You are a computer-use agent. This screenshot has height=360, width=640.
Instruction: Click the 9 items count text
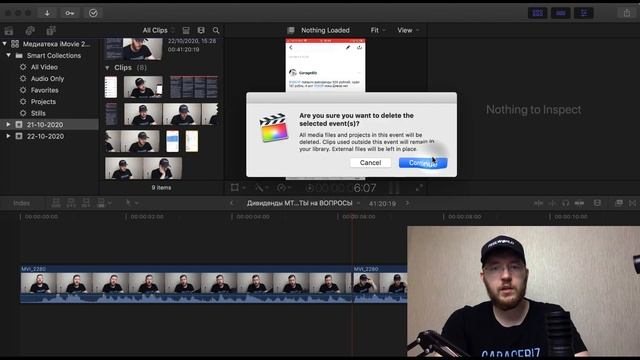tap(162, 187)
